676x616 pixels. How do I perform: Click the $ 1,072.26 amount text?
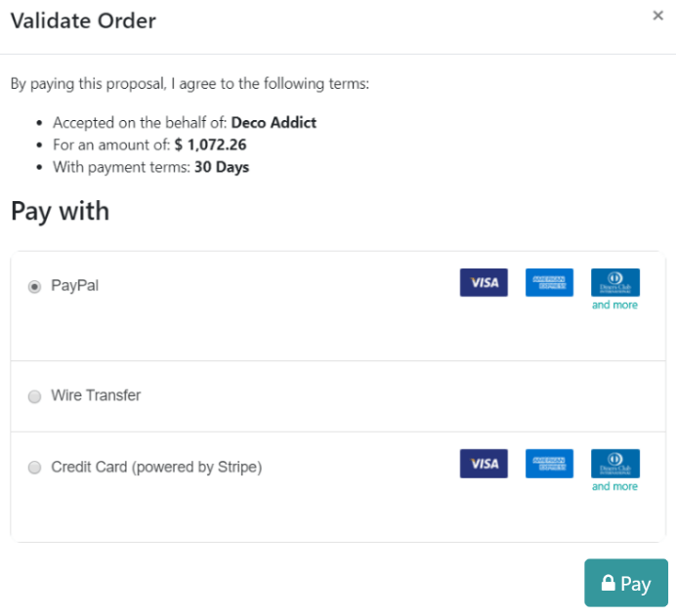(x=210, y=144)
